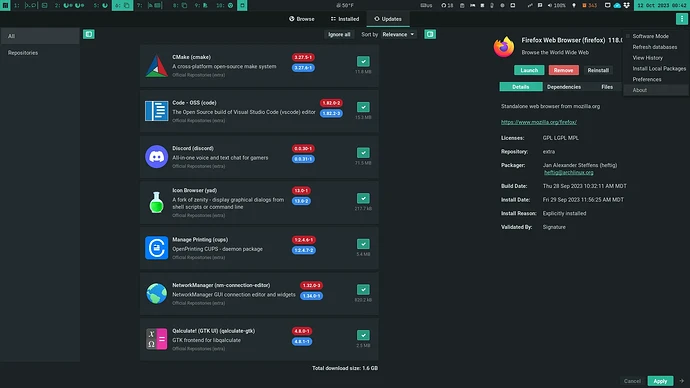Click the Qalculate! (GTK UI) package title
The width and height of the screenshot is (690, 388).
(213, 331)
